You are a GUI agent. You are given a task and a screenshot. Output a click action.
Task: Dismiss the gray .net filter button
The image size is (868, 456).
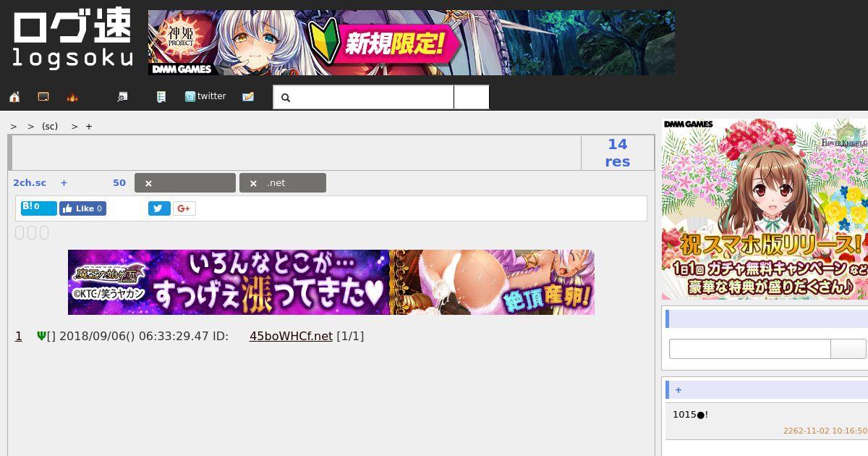283,183
